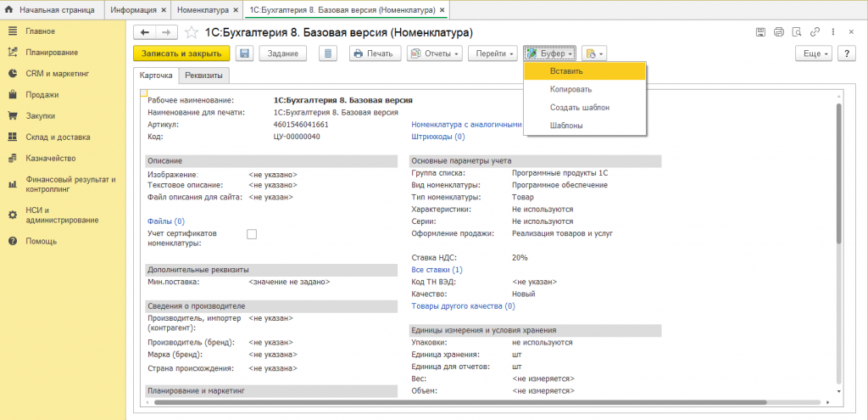
Task: Click Программные продукты 1С group value
Action: click(560, 173)
